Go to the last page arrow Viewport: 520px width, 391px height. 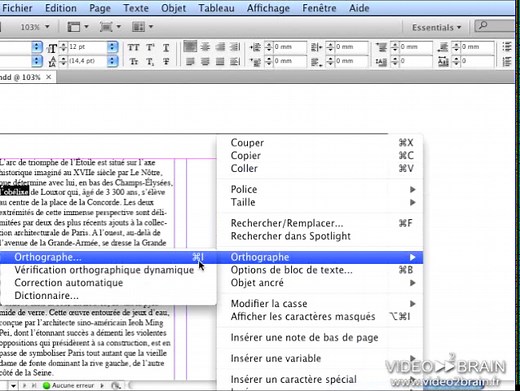pos(34,386)
